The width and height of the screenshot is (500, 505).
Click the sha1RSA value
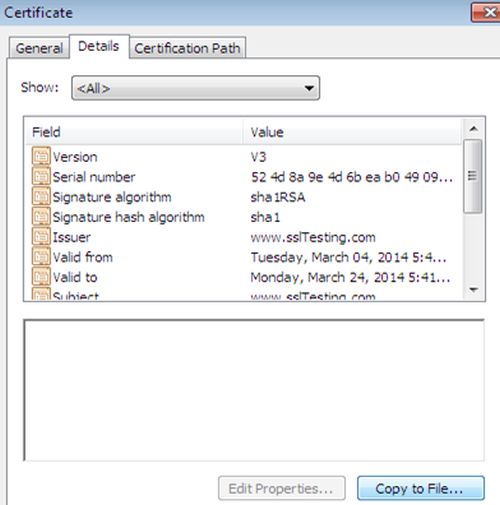(x=278, y=197)
